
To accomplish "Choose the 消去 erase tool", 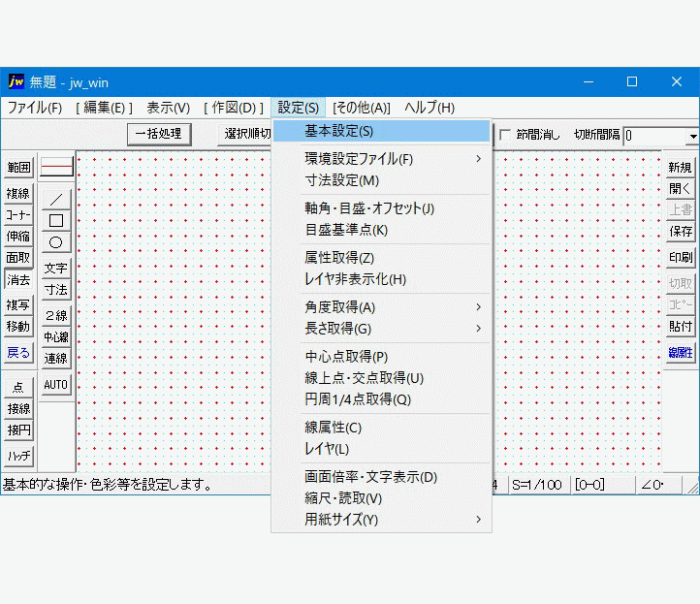I will [x=18, y=280].
